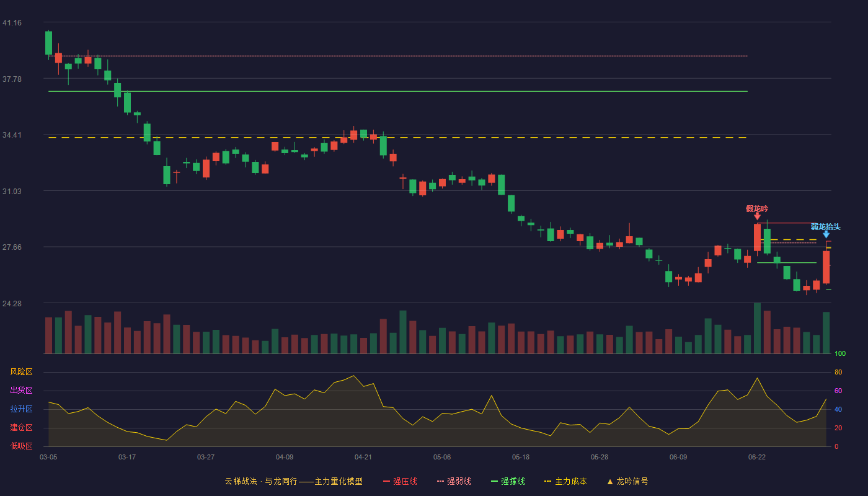
Task: Click the 出货区 zone label
Action: (x=21, y=391)
